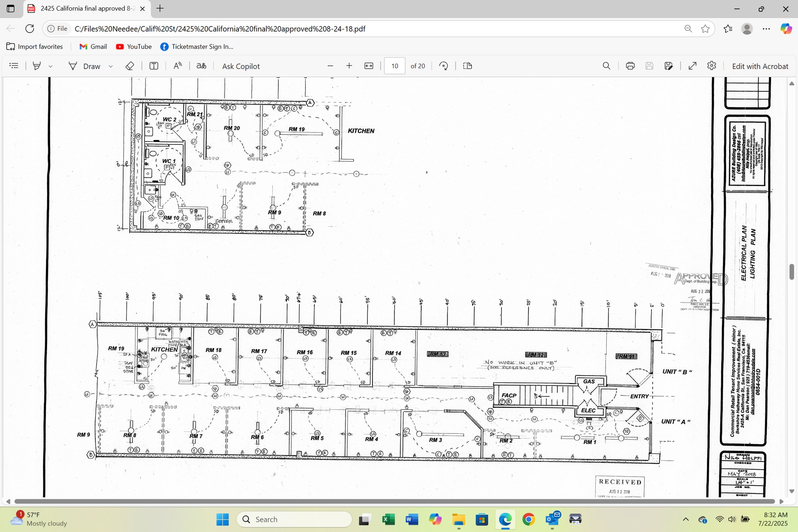The image size is (798, 532).
Task: Activate the Add text tool
Action: [x=154, y=66]
